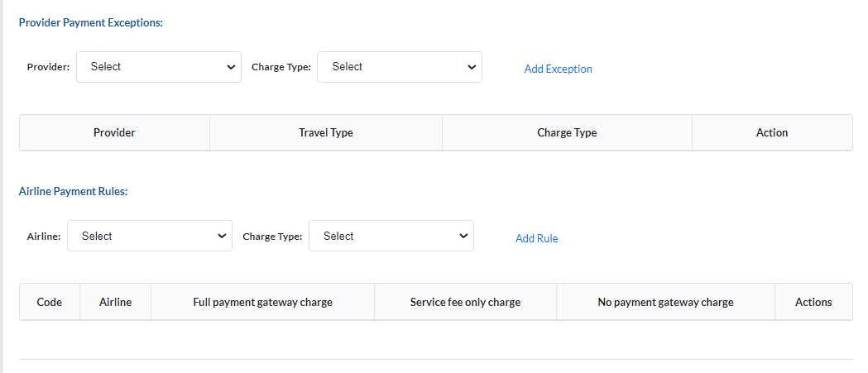Image resolution: width=868 pixels, height=373 pixels.
Task: Open Charge Type dropdown beside Add Rule
Action: (x=391, y=236)
